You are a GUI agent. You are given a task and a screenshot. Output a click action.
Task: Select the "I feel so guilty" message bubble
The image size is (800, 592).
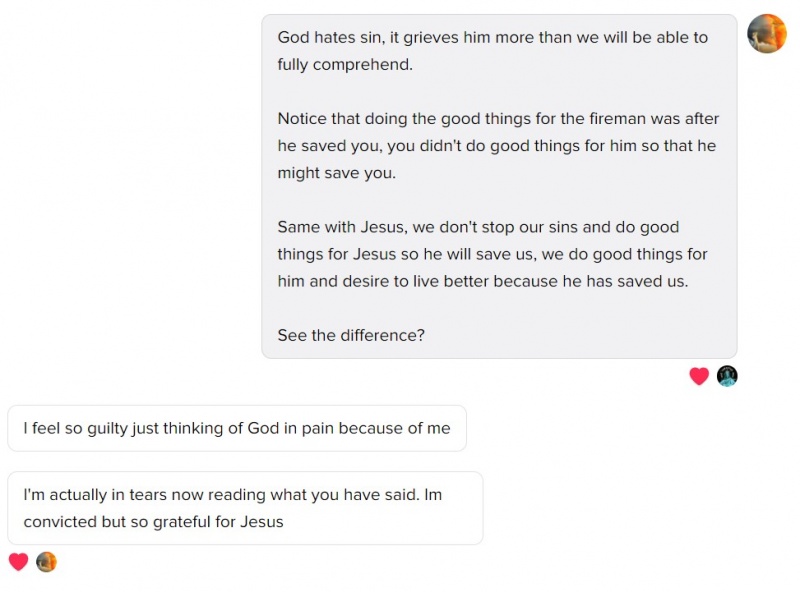[x=237, y=428]
